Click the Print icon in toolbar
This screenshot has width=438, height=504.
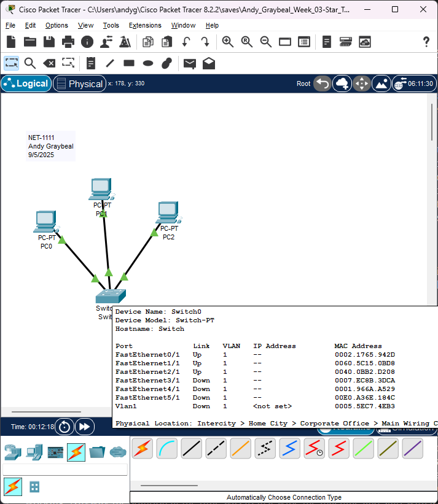(x=68, y=42)
